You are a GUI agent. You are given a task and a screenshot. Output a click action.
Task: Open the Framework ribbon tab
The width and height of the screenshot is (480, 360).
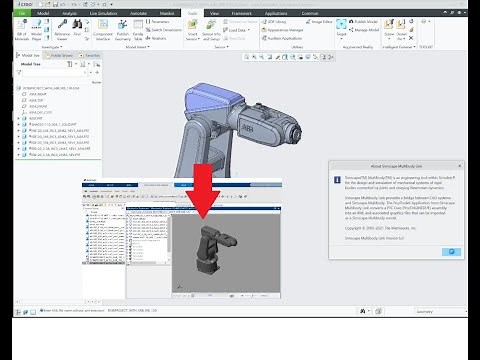click(242, 13)
